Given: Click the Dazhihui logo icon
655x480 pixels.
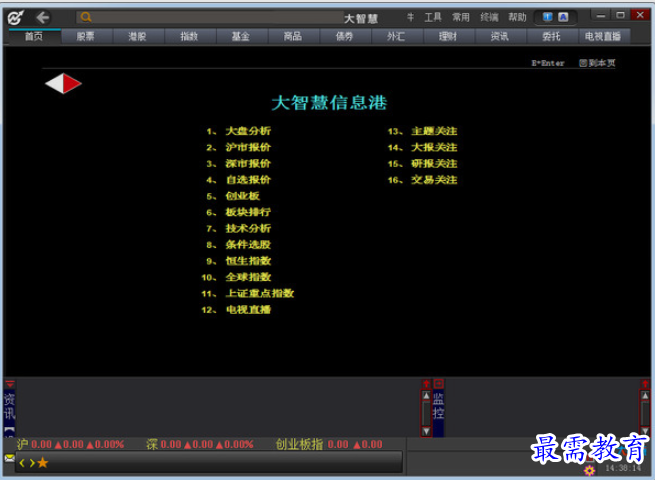Looking at the screenshot, I should coord(15,18).
